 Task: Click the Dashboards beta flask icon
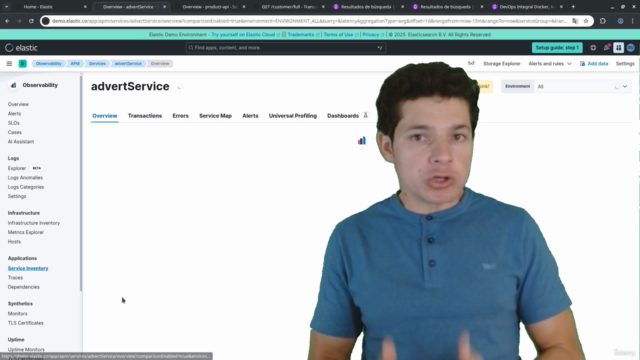click(x=366, y=116)
